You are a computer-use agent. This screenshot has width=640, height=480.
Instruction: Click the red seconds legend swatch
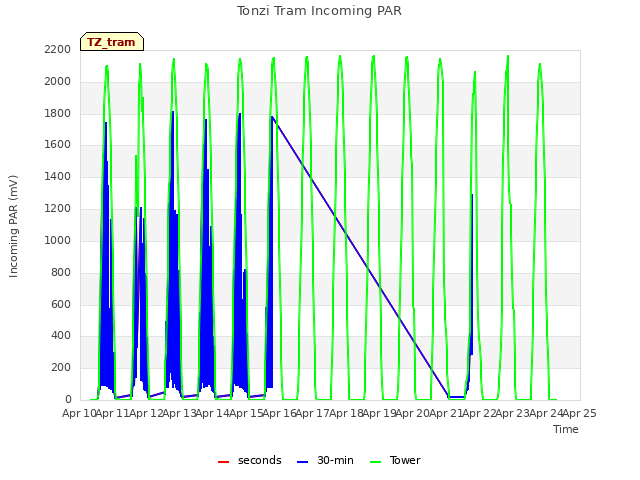point(224,462)
